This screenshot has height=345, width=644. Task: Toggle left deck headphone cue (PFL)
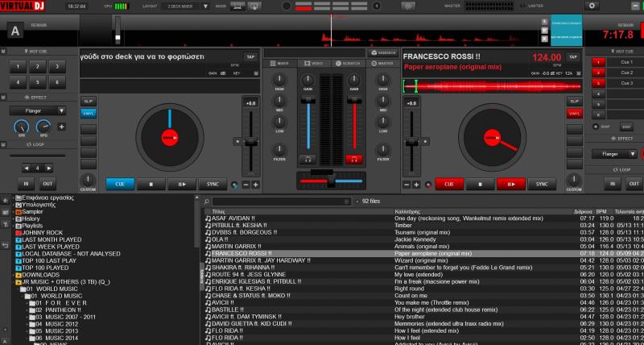coord(307,160)
